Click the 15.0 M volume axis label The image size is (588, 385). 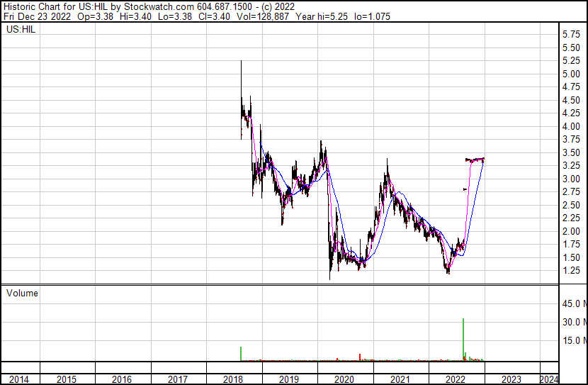point(572,341)
